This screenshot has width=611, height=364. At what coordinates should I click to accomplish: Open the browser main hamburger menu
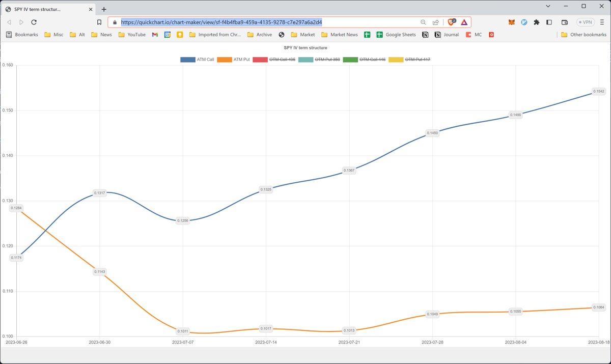(602, 22)
